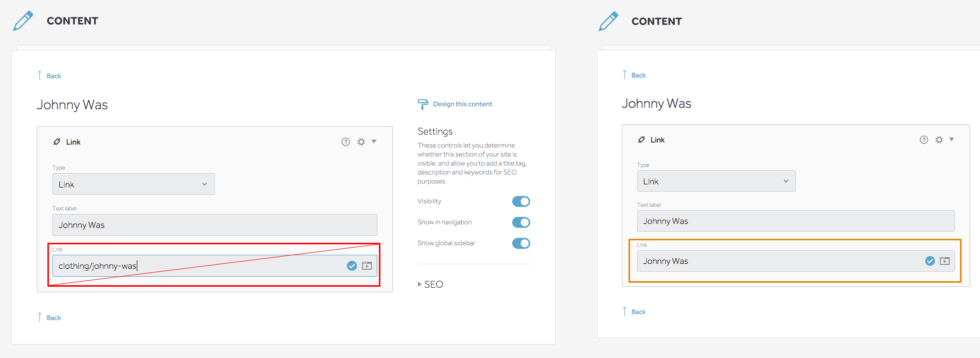Click the Link field containing Johnny Was on right

click(x=796, y=261)
